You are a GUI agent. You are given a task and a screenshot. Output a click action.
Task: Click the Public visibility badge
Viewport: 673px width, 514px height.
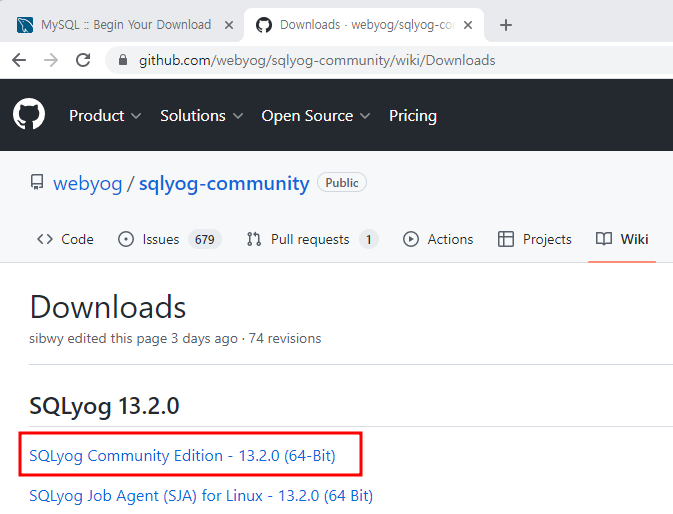coord(342,183)
